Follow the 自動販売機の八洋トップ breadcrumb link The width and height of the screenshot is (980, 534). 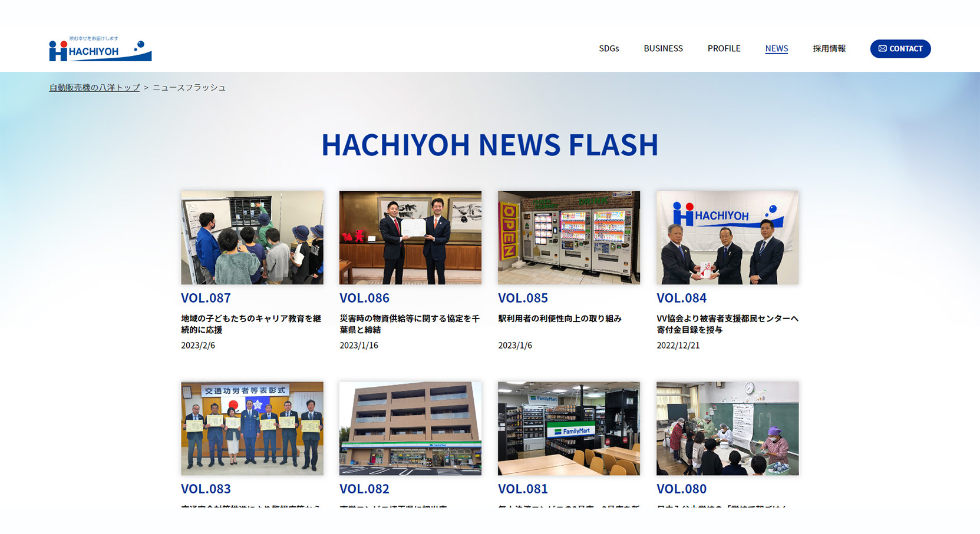pyautogui.click(x=94, y=87)
